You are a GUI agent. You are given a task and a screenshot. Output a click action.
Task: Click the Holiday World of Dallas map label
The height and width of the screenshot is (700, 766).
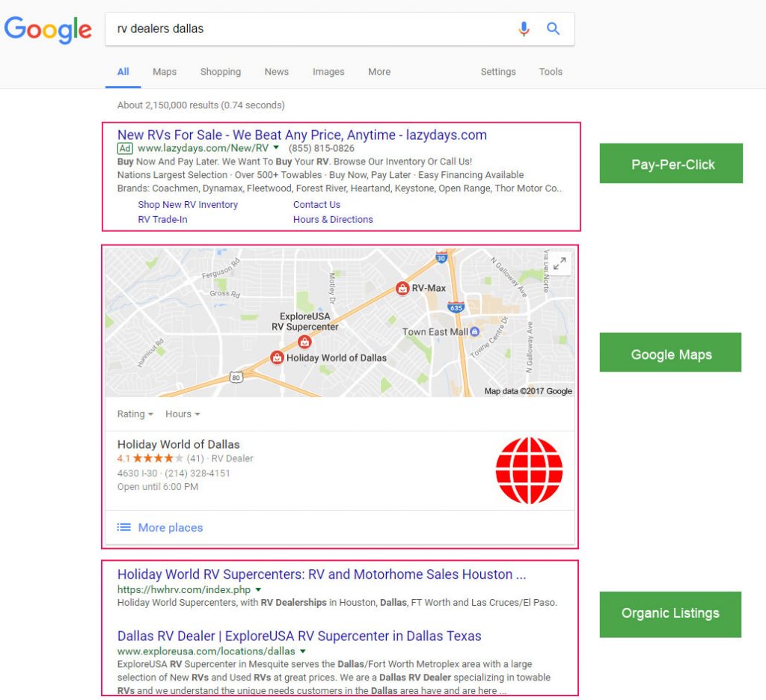coord(336,358)
